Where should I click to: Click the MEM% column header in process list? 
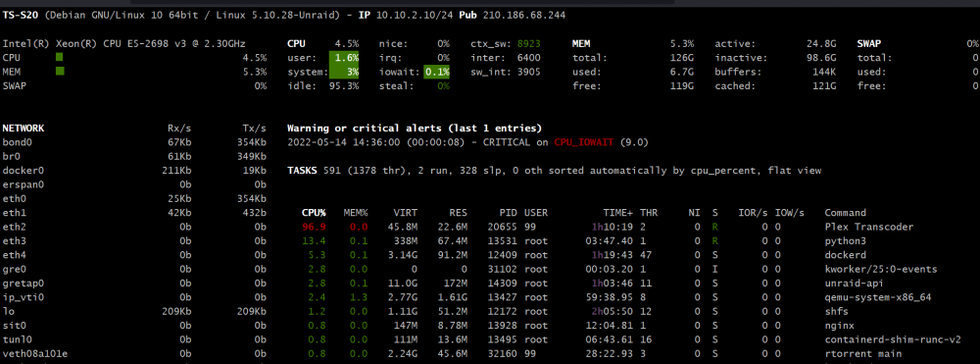pyautogui.click(x=356, y=213)
